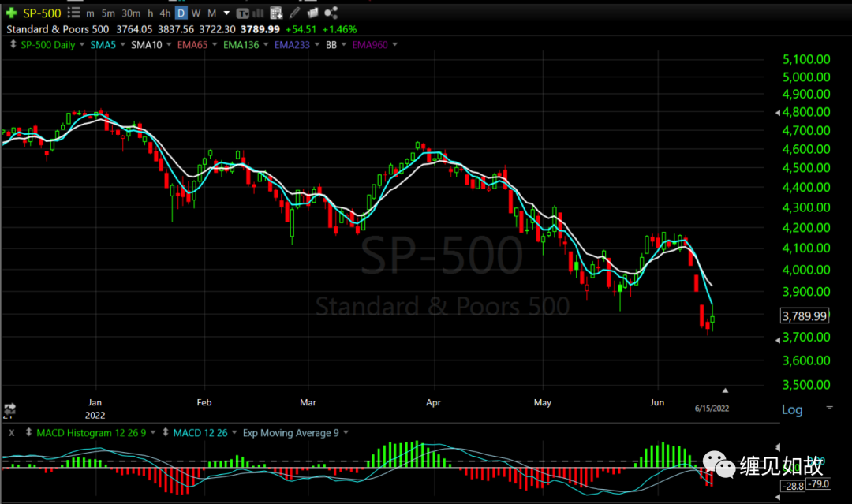Click the EMA136 indicator label
Screen dimensions: 852x504
tap(241, 45)
